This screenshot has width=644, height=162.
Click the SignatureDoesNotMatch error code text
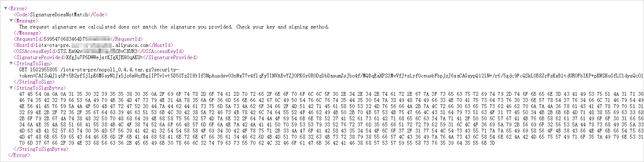point(59,15)
